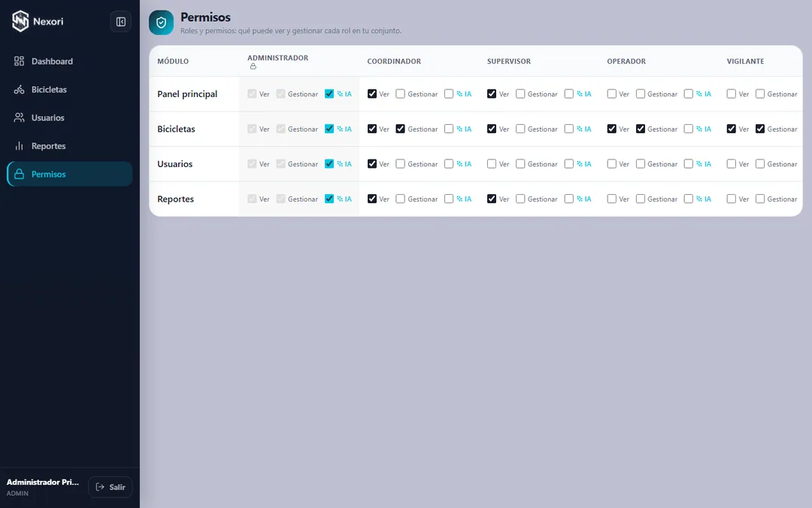
Task: Log out with the Salir button
Action: (111, 487)
